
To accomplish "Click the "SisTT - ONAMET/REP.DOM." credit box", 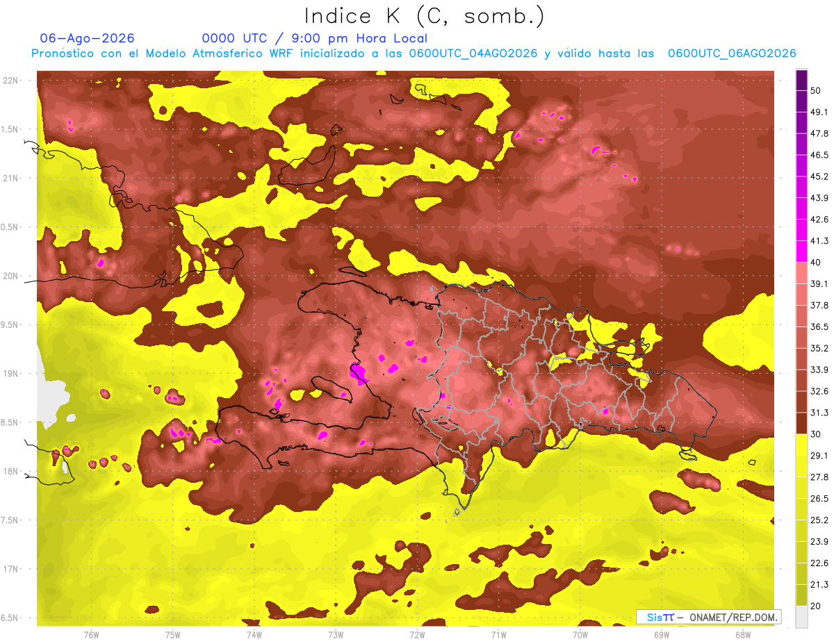I will (x=709, y=617).
